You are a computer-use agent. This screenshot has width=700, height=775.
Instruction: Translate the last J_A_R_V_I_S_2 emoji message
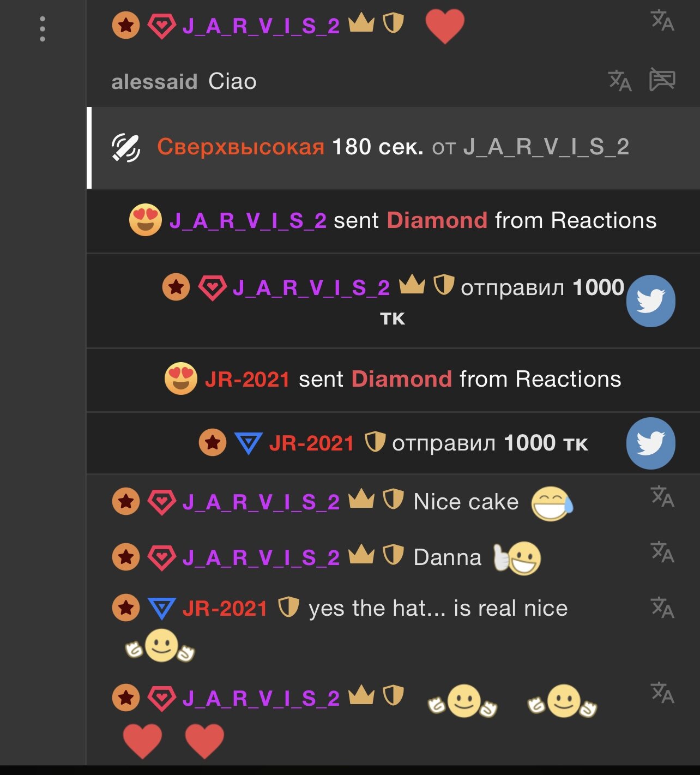[x=662, y=693]
